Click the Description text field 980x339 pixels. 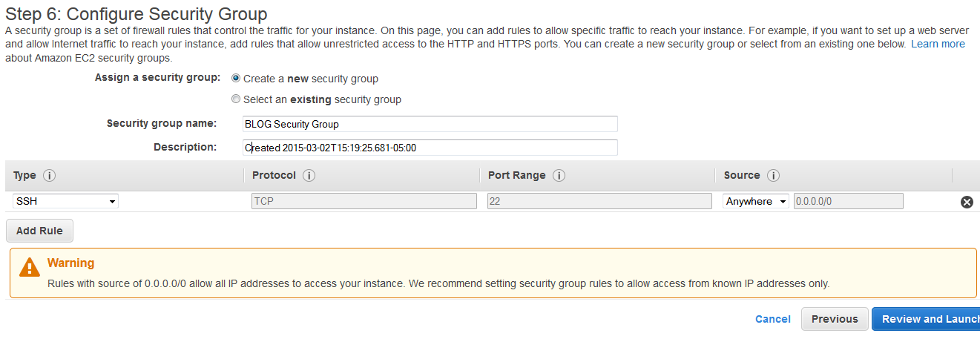click(430, 148)
